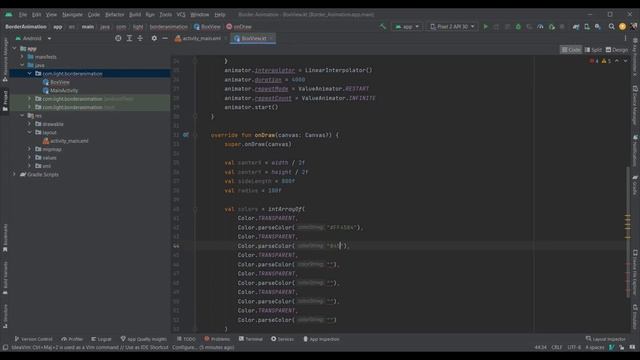Click the yellow warning count indicator in editor
Viewport: 640px width, 360px height.
606,61
